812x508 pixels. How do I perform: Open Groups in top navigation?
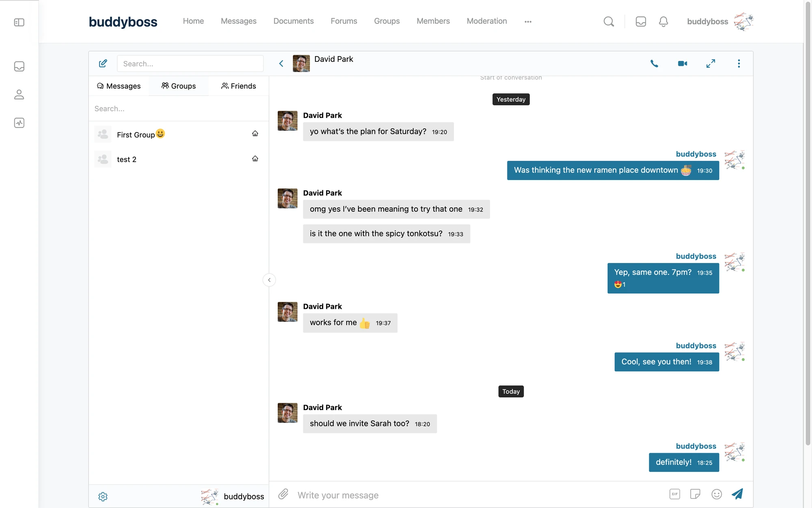(387, 21)
